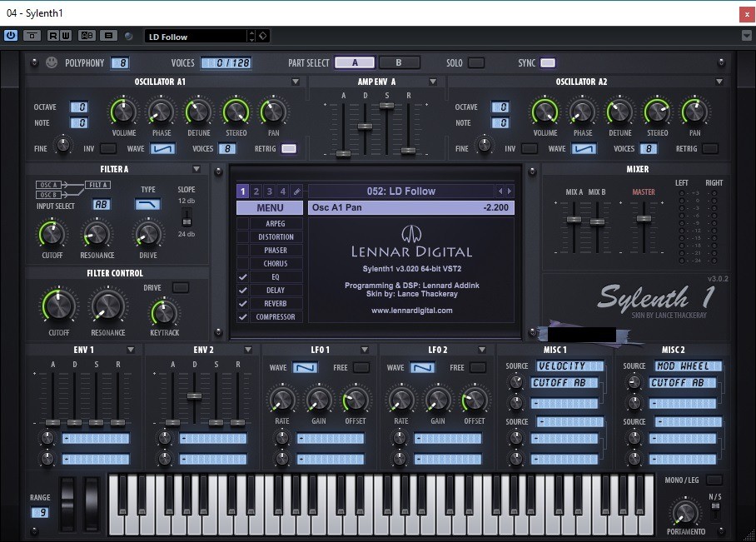The width and height of the screenshot is (756, 542).
Task: Click the Read automation R button
Action: (x=53, y=36)
